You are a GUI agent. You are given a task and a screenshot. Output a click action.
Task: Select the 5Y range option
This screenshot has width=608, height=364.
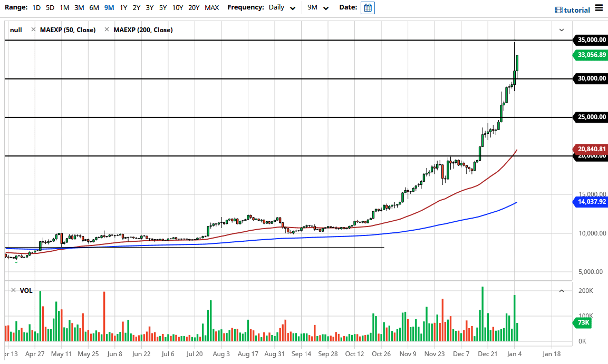(162, 7)
